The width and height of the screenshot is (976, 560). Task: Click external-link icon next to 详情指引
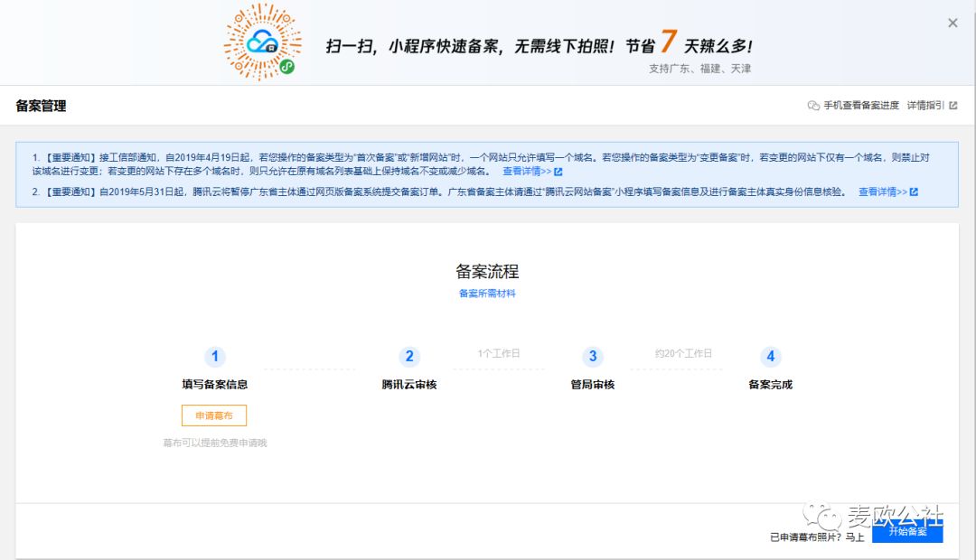click(x=953, y=106)
